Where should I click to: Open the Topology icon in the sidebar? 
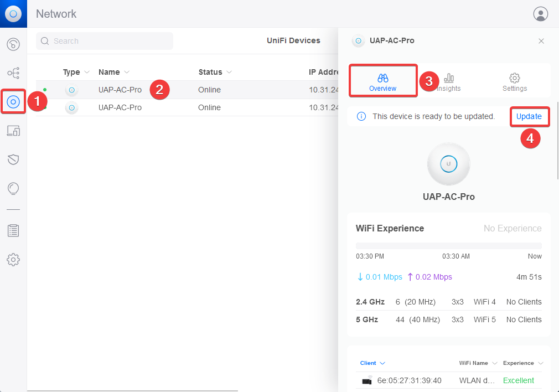[13, 73]
